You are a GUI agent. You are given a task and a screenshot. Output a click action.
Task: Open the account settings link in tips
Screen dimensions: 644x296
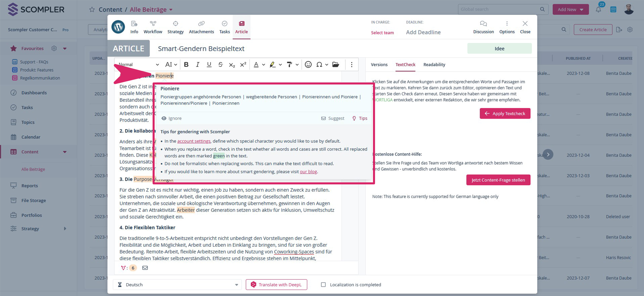194,141
